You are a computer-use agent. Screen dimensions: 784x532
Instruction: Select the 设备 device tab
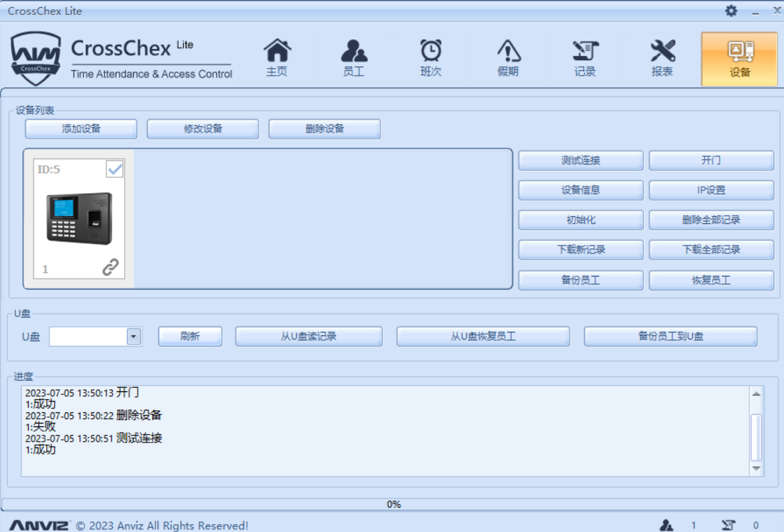(x=739, y=59)
